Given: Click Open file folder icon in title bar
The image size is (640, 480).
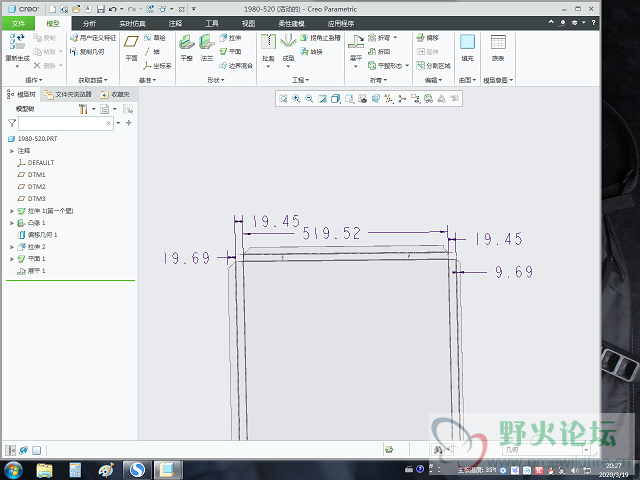Looking at the screenshot, I should (76, 9).
